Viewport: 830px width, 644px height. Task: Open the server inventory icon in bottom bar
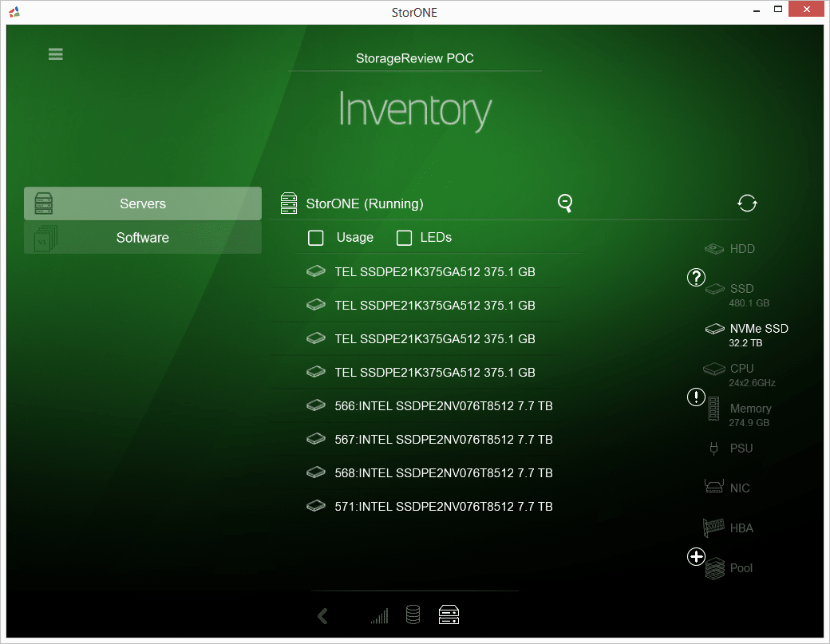[x=449, y=615]
